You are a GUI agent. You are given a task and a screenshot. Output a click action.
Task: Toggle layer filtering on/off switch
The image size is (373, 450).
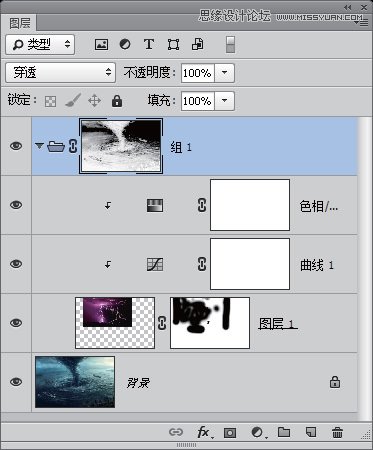click(230, 44)
